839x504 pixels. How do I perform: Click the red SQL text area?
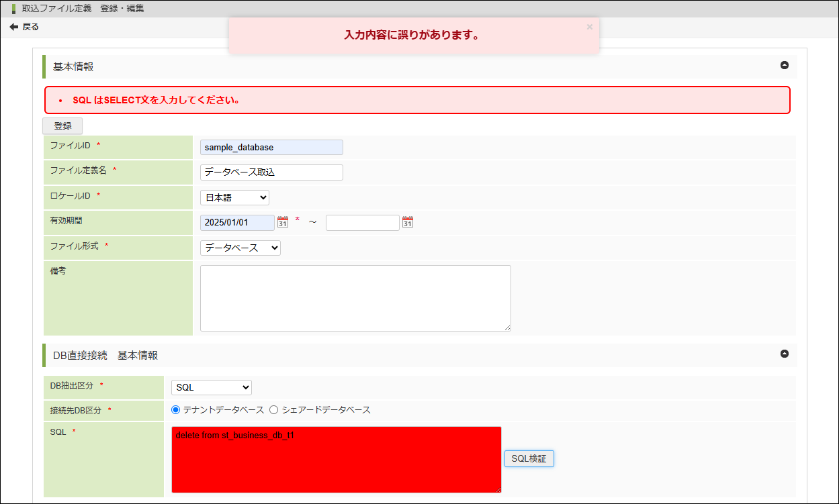coord(336,460)
